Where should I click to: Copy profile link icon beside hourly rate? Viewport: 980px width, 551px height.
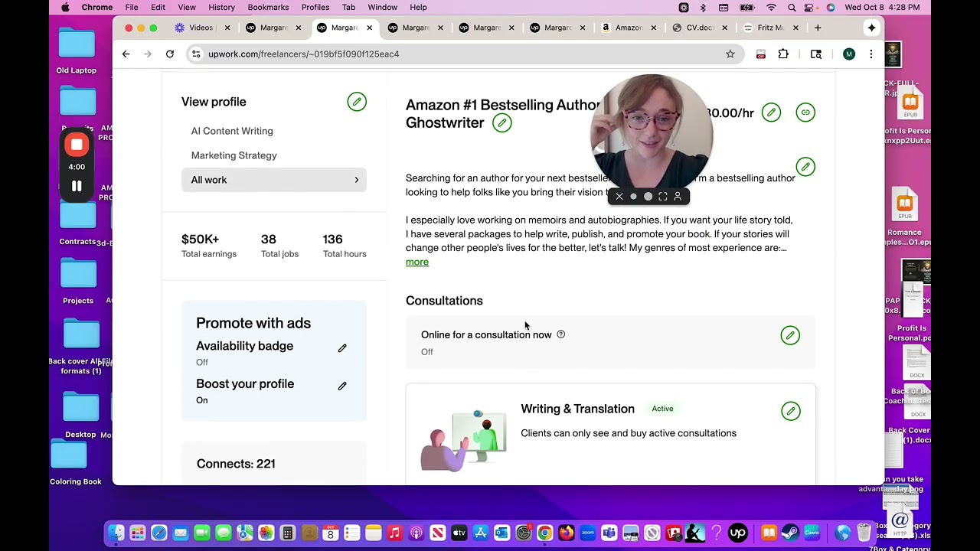coord(805,112)
